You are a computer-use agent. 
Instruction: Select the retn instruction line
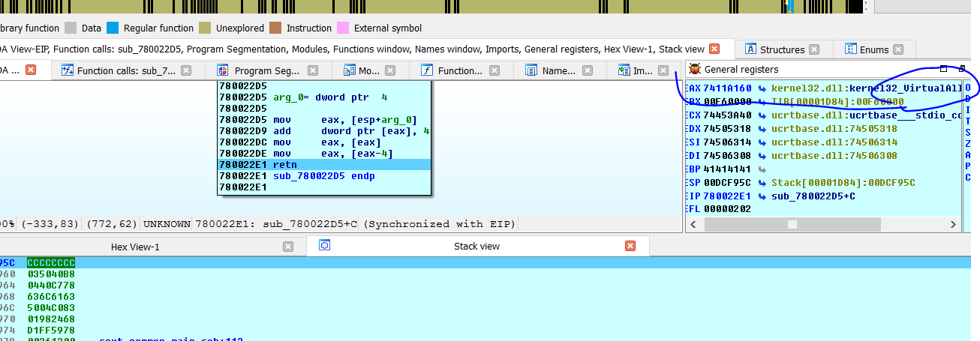point(323,165)
